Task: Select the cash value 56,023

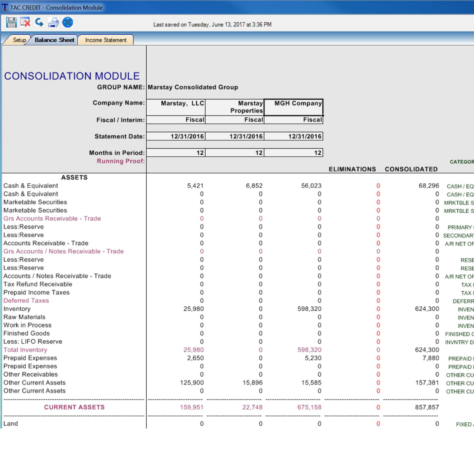Action: pos(311,186)
